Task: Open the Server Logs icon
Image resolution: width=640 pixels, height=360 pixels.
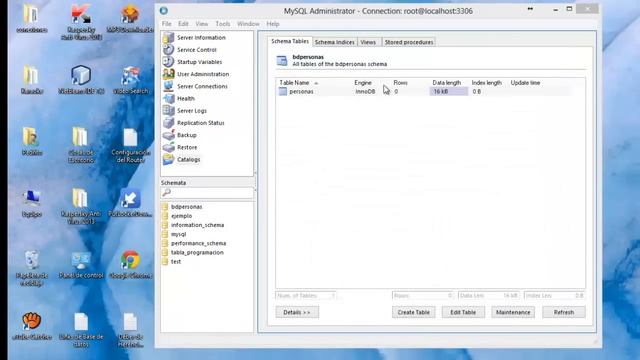Action: pyautogui.click(x=169, y=111)
